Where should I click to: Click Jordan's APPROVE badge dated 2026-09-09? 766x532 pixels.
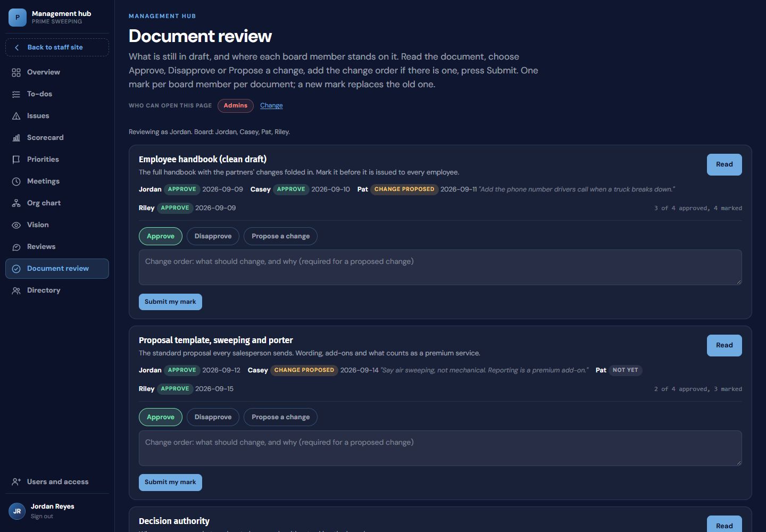[x=182, y=189]
